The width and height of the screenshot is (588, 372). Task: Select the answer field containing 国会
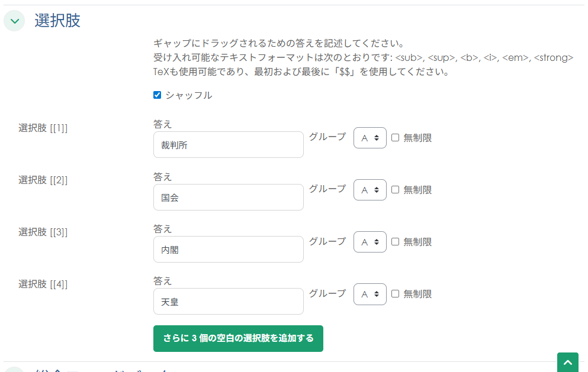pos(228,197)
